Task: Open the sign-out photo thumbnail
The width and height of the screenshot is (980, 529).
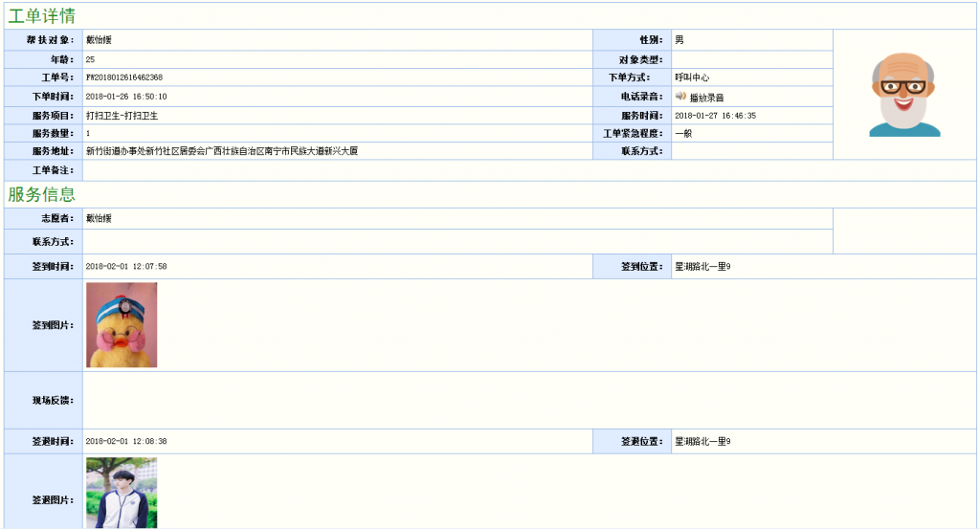Action: [122, 493]
